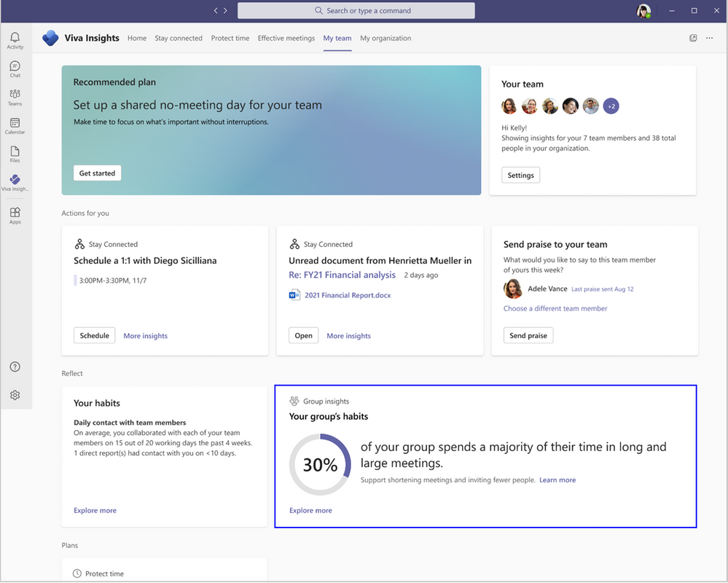Image resolution: width=728 pixels, height=583 pixels.
Task: Open the My organization tab
Action: coord(385,38)
